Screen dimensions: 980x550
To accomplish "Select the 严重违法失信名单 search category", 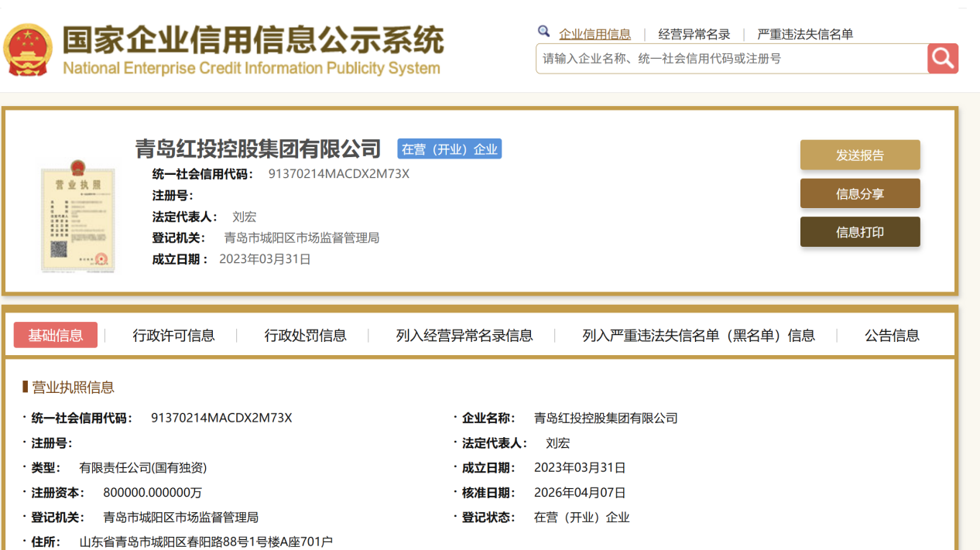I will 805,34.
